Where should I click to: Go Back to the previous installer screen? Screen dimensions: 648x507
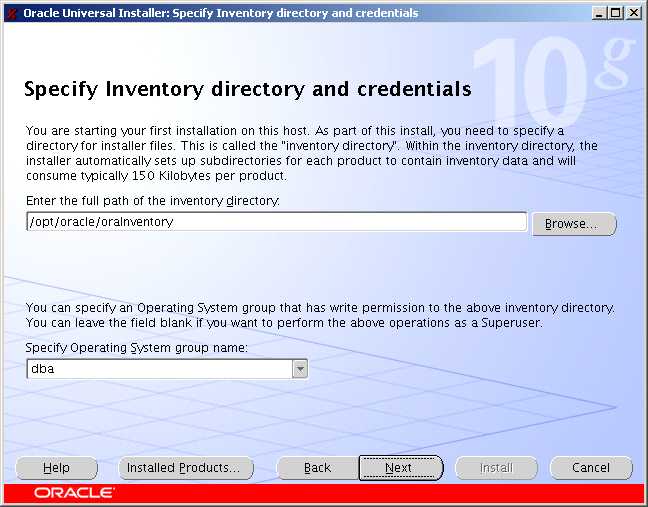click(317, 468)
